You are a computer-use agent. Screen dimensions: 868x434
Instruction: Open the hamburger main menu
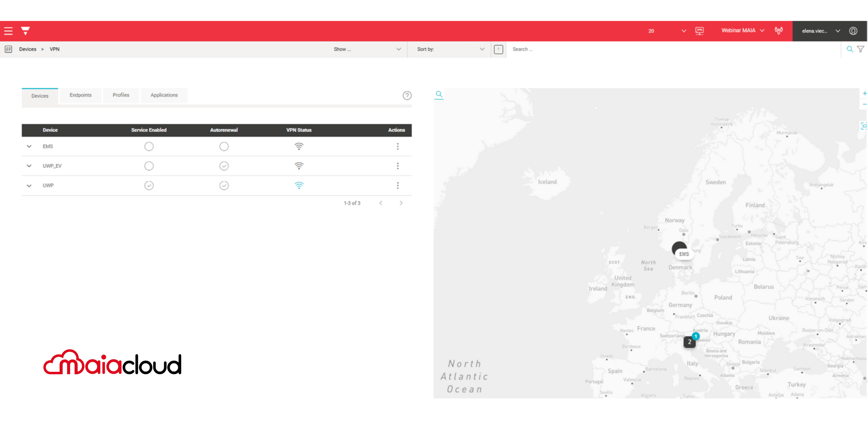8,31
